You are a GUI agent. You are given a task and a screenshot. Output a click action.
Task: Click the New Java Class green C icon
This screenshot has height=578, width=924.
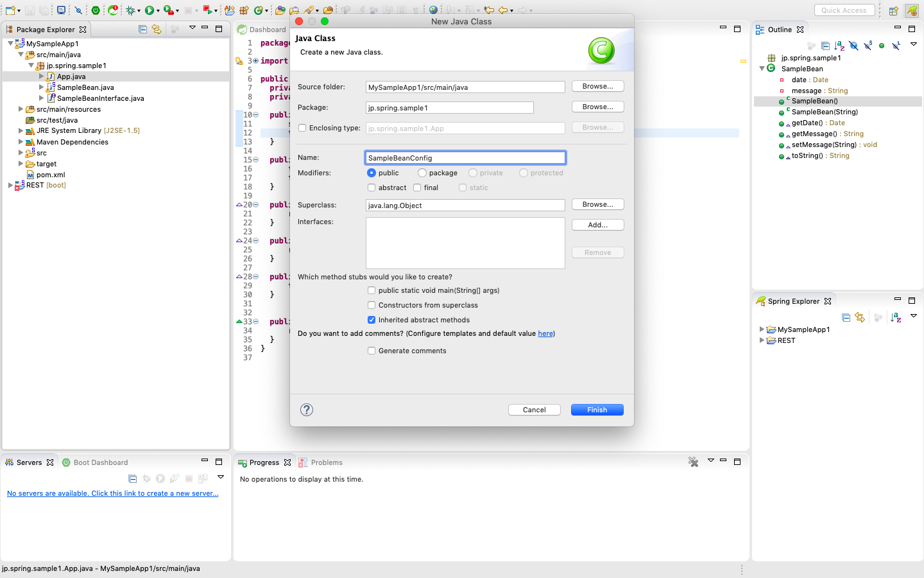[259, 10]
